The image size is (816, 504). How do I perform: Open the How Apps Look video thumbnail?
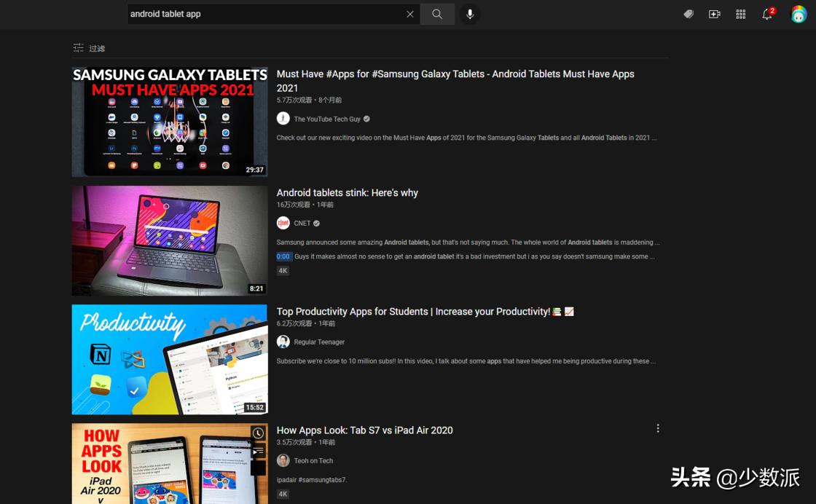tap(170, 463)
